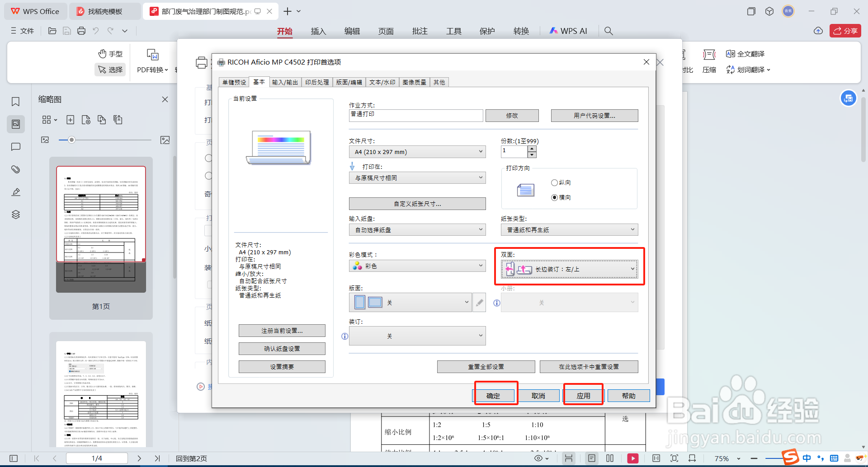Screen dimensions: 868x467
Task: Click the 分享 share button
Action: click(845, 31)
